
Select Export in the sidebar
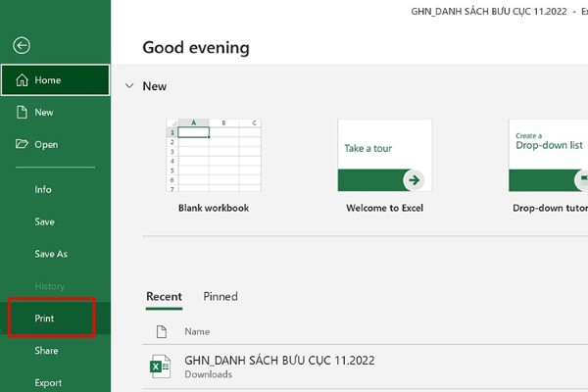48,382
